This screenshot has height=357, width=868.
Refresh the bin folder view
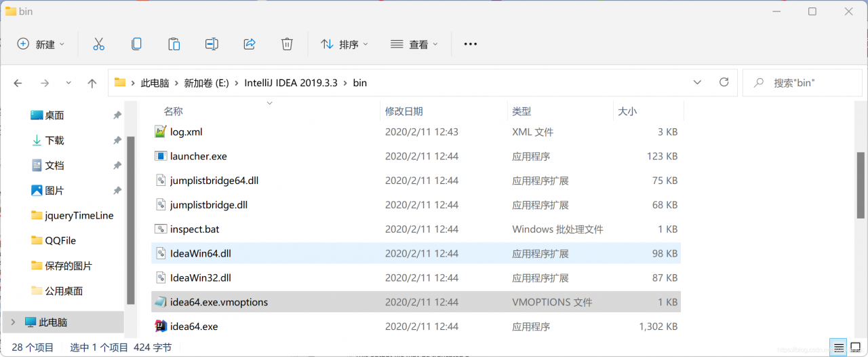724,82
